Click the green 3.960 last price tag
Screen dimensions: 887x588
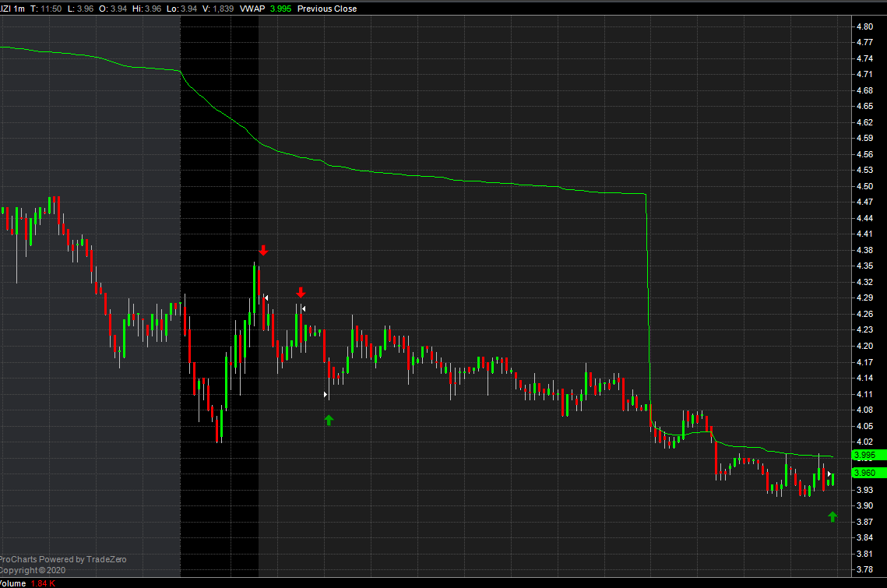click(869, 473)
